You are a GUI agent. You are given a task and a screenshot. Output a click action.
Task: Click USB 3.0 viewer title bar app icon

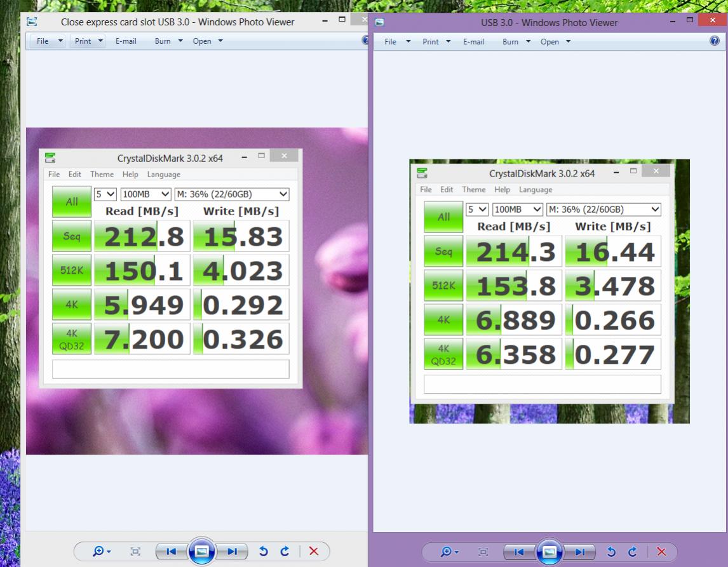point(379,22)
